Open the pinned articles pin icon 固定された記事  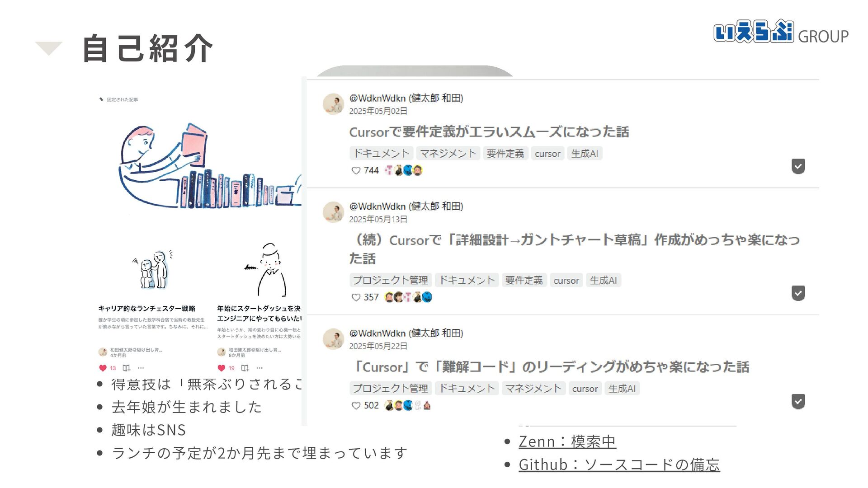(102, 99)
